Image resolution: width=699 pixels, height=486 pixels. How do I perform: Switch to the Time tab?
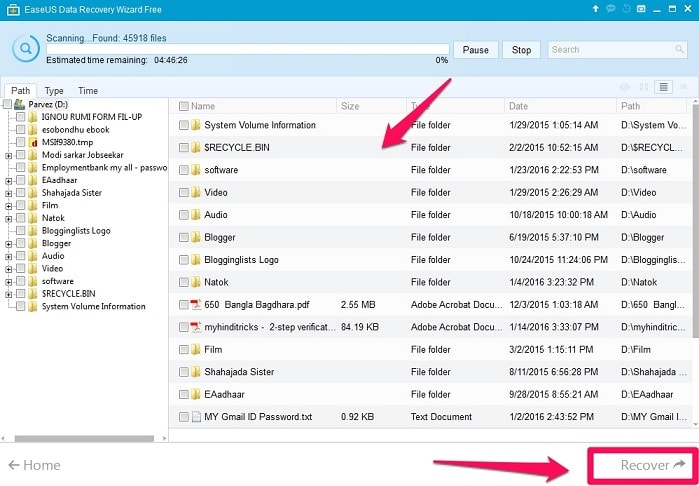click(88, 91)
